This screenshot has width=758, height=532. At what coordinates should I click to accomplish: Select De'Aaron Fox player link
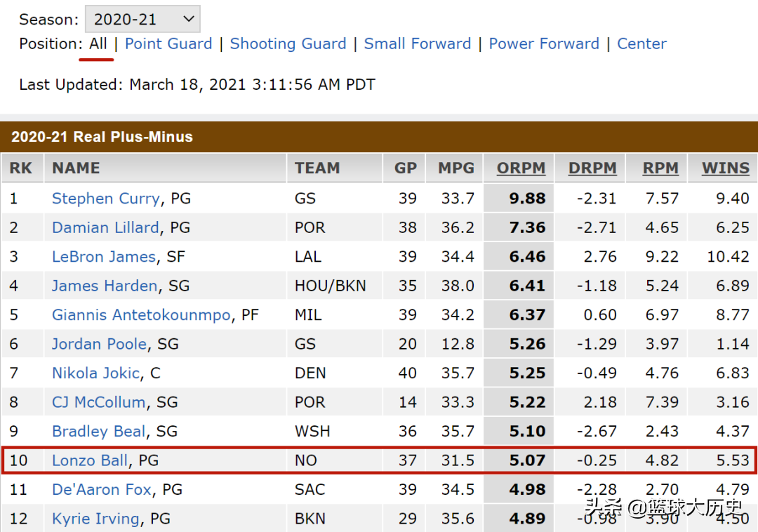pos(101,489)
